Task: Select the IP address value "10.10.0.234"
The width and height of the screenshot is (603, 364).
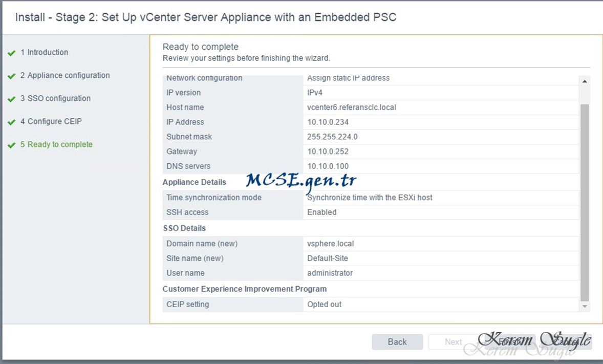Action: (328, 122)
